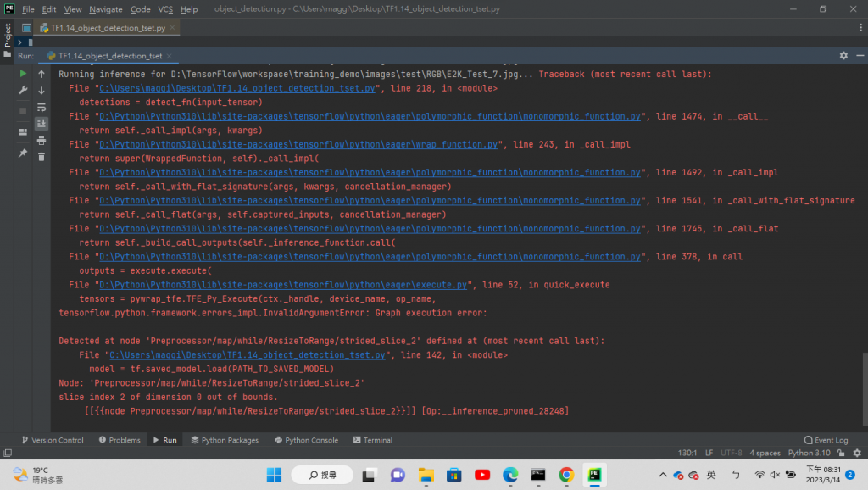Change 4 spaces indentation setting
The width and height of the screenshot is (868, 490).
(x=765, y=453)
